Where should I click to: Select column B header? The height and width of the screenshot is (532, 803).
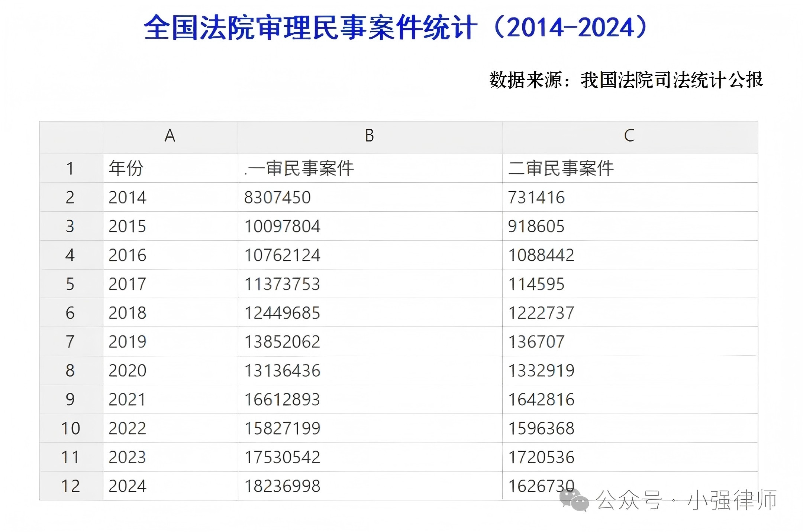pos(370,136)
